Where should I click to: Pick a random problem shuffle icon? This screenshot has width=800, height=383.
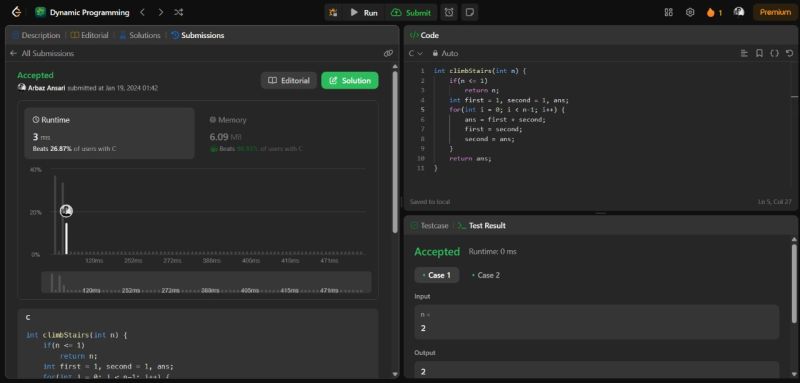[x=179, y=12]
